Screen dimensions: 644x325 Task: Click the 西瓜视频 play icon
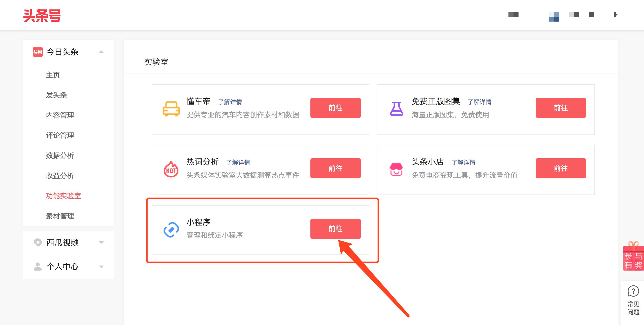click(38, 242)
